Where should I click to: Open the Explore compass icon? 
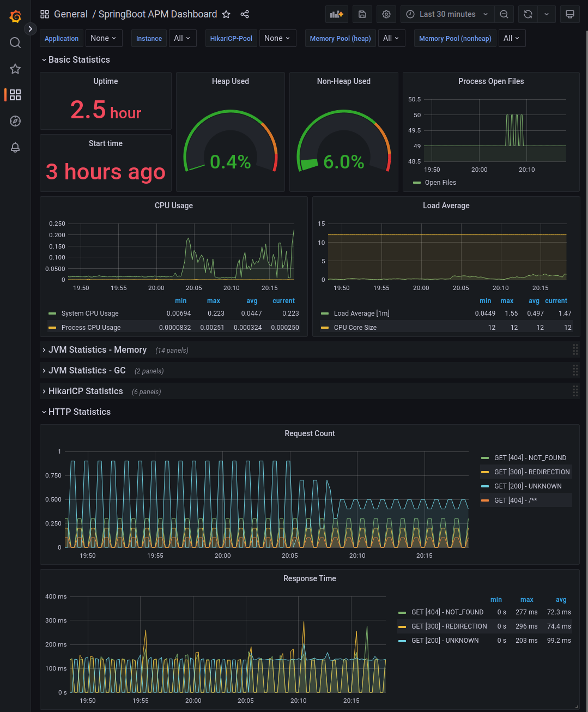(x=15, y=121)
